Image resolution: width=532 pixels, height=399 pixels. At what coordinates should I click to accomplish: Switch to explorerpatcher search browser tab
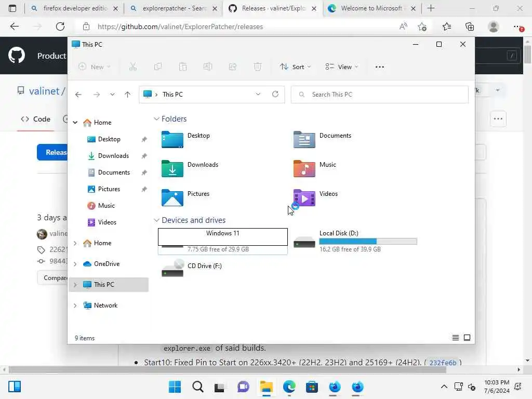[x=174, y=8]
